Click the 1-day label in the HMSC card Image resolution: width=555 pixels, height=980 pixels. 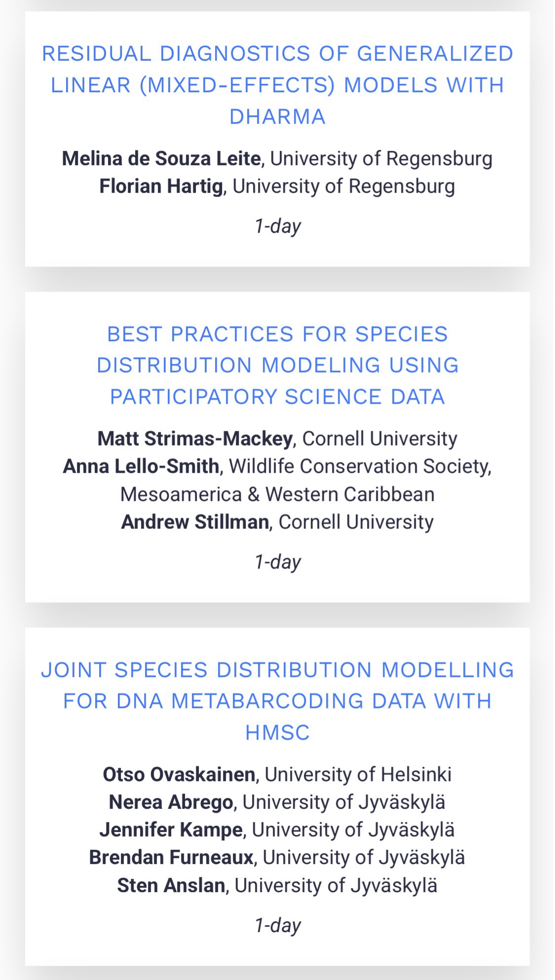point(277,925)
